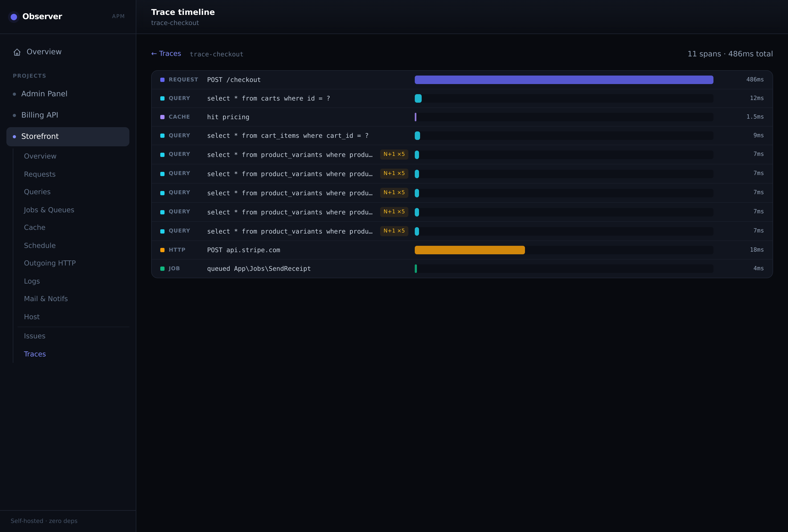Click the orange Stripe HTTP duration bar
This screenshot has height=532, width=788.
pyautogui.click(x=470, y=250)
